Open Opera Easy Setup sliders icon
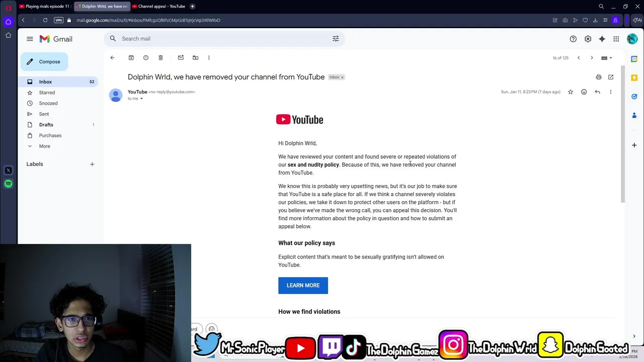 605,20
